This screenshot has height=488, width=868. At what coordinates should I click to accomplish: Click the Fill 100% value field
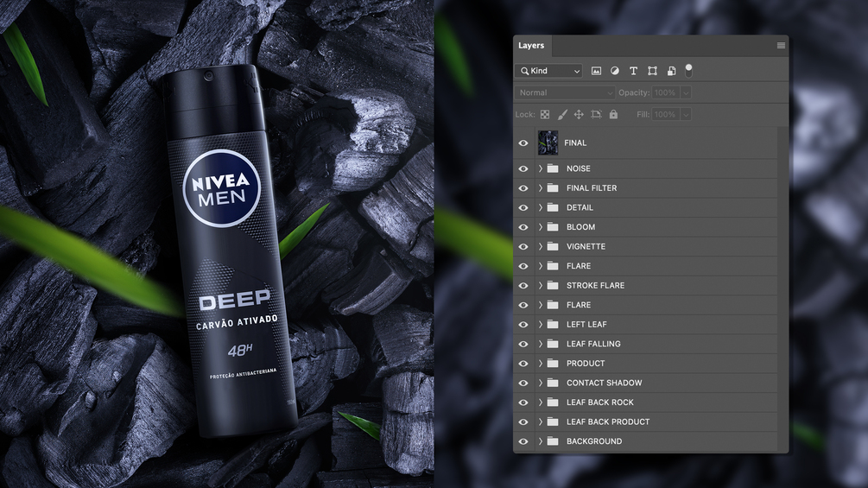[666, 115]
